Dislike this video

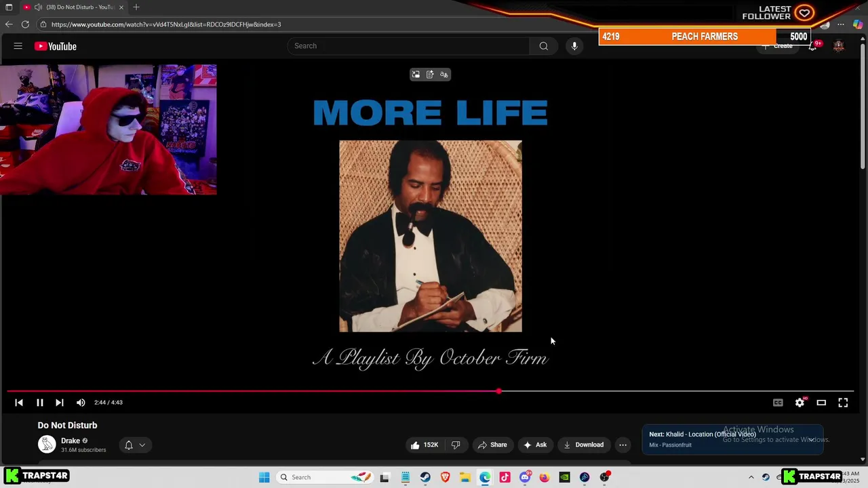tap(456, 445)
